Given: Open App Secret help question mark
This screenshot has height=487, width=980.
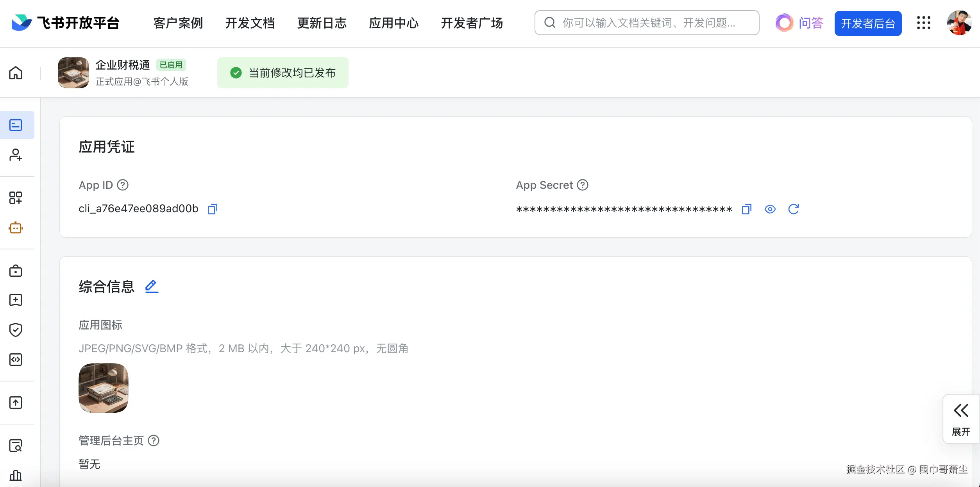Looking at the screenshot, I should point(582,185).
